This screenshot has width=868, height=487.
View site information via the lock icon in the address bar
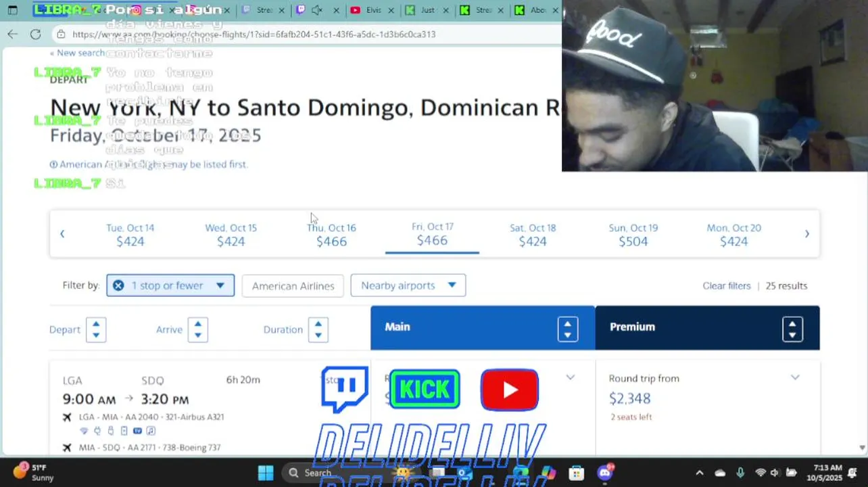pyautogui.click(x=61, y=34)
